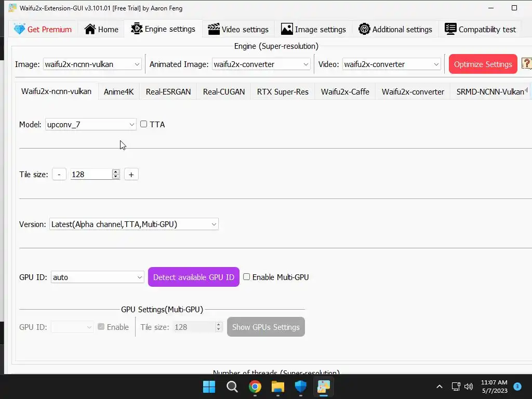The image size is (532, 399).
Task: Click the Waifu2x title bar app icon
Action: point(12,8)
